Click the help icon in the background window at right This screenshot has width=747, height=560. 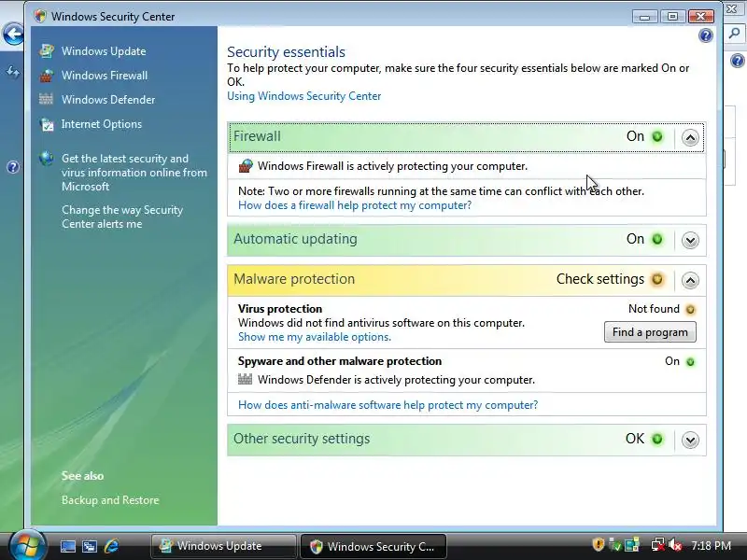(737, 61)
